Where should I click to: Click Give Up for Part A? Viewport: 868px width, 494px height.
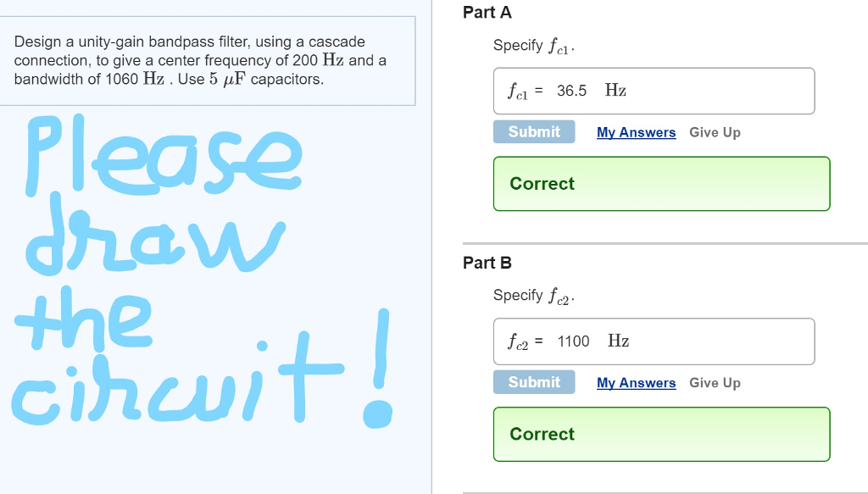[x=715, y=132]
